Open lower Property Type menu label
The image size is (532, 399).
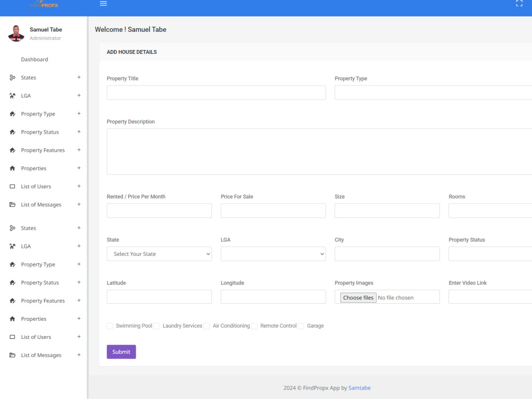coord(38,264)
